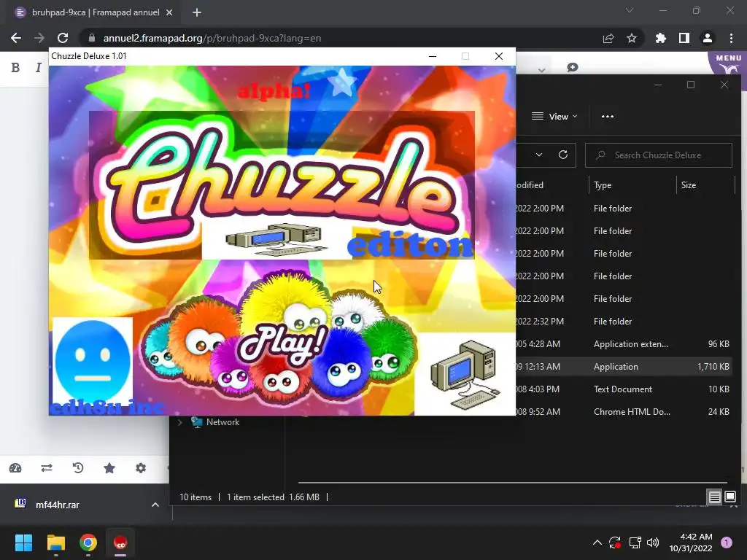Open Framapad speedometer stats icon
The image size is (747, 560).
coord(15,468)
